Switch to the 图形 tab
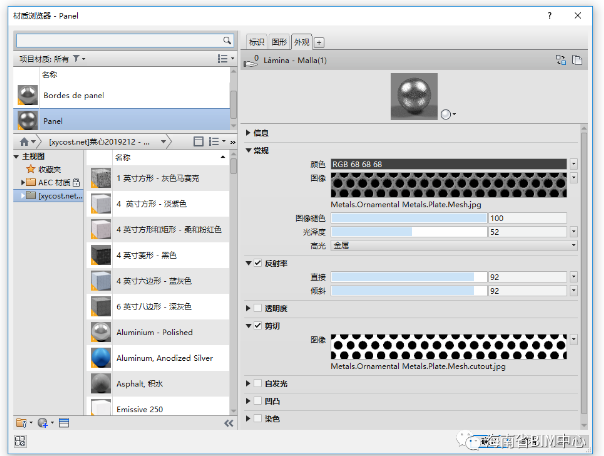The height and width of the screenshot is (456, 604). tap(279, 42)
